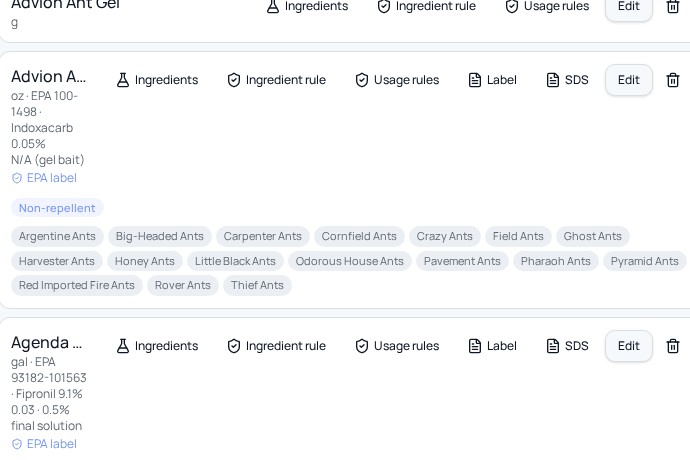
Task: Select the Odorous House Ants tag
Action: click(x=350, y=261)
